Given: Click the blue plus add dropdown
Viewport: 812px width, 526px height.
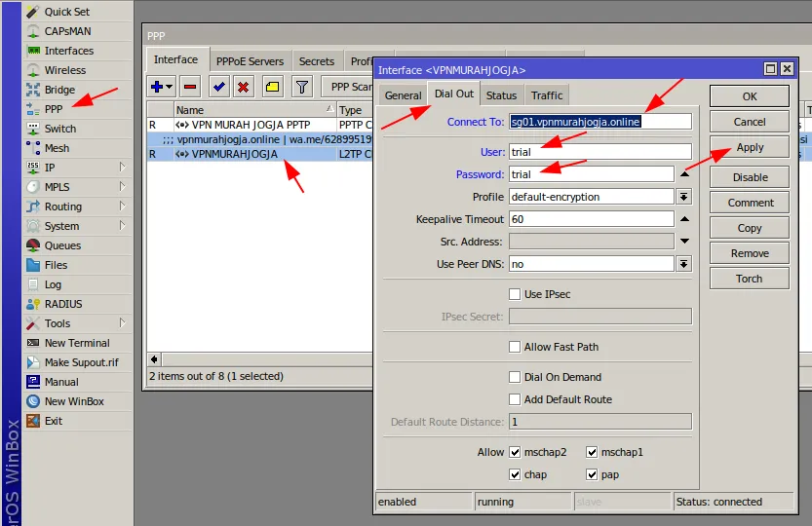Looking at the screenshot, I should click(162, 87).
